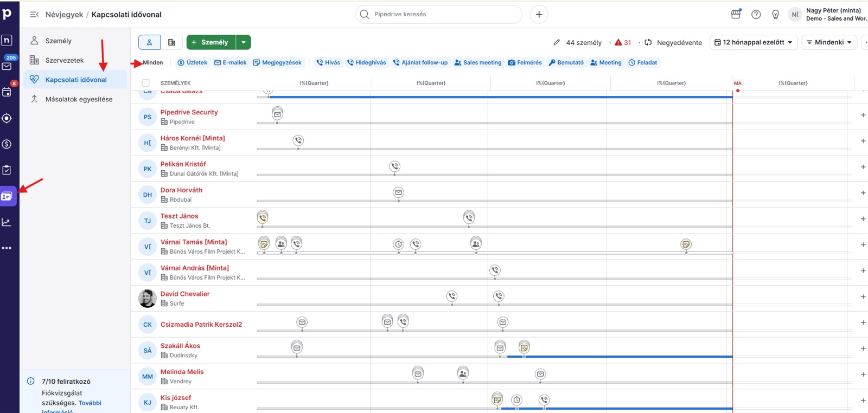868x413 pixels.
Task: Filter by Hideghívás activities
Action: 367,62
